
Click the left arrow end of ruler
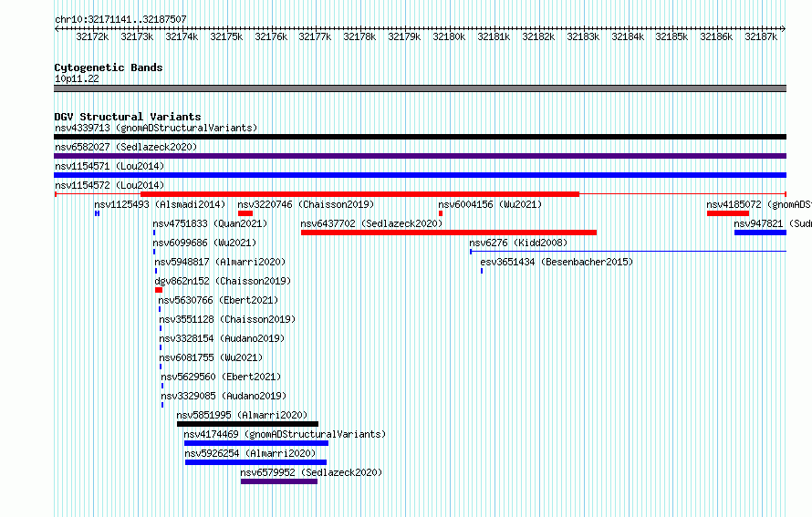pos(57,29)
